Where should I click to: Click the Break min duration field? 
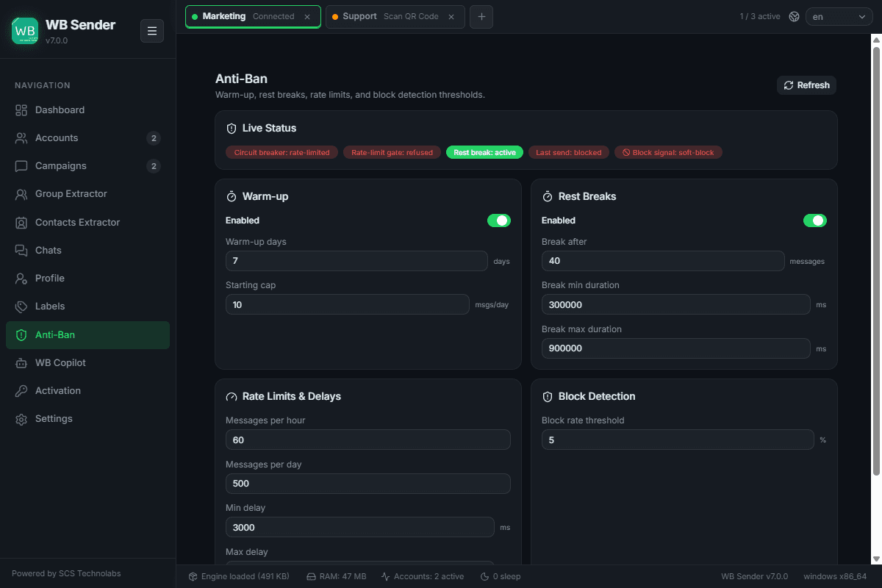(676, 304)
